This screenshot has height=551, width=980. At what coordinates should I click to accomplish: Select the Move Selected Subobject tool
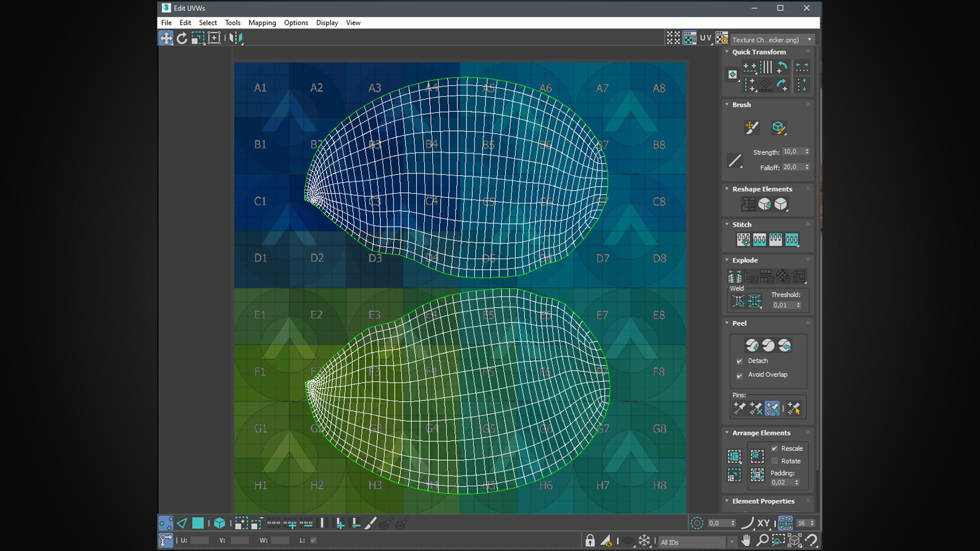[x=166, y=38]
